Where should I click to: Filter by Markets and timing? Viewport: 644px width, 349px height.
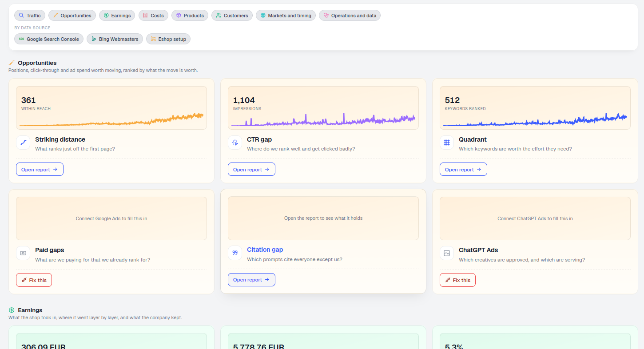click(286, 16)
